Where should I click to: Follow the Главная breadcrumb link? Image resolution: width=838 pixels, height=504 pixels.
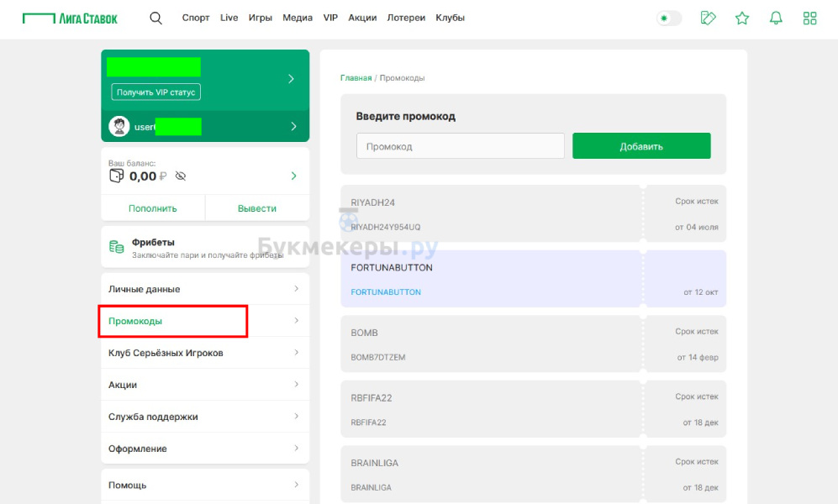pyautogui.click(x=356, y=78)
